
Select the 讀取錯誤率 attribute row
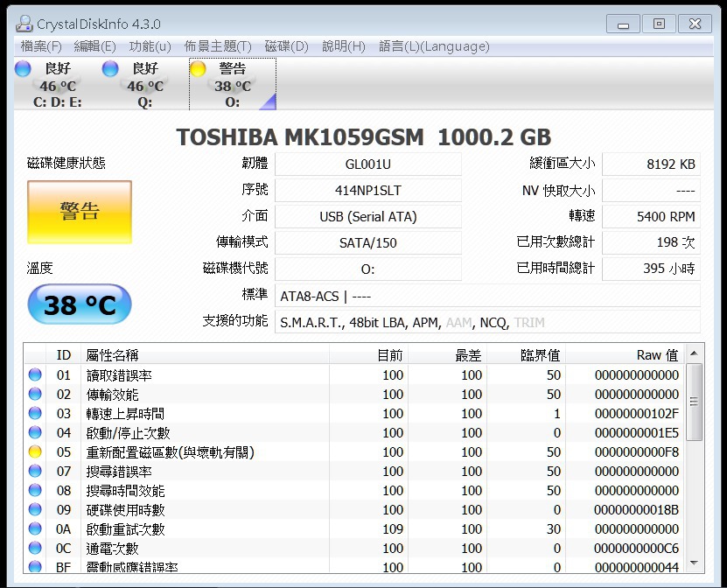click(x=354, y=374)
